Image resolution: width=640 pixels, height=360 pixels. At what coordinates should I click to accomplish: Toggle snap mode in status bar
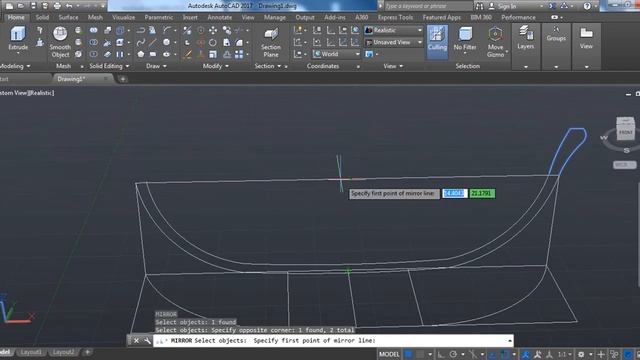click(x=420, y=354)
